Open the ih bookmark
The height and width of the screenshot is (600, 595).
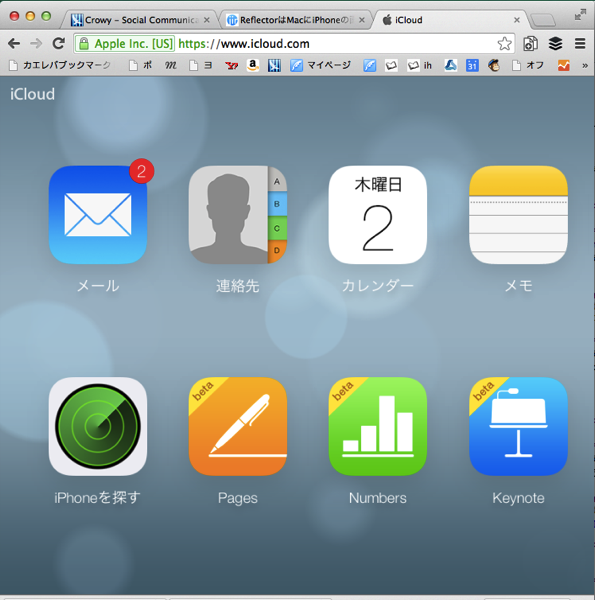point(419,65)
